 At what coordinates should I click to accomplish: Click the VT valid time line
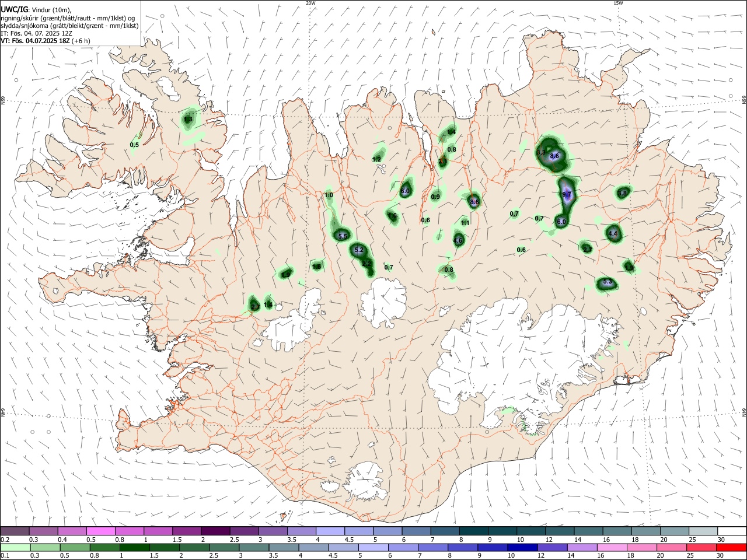click(x=45, y=41)
